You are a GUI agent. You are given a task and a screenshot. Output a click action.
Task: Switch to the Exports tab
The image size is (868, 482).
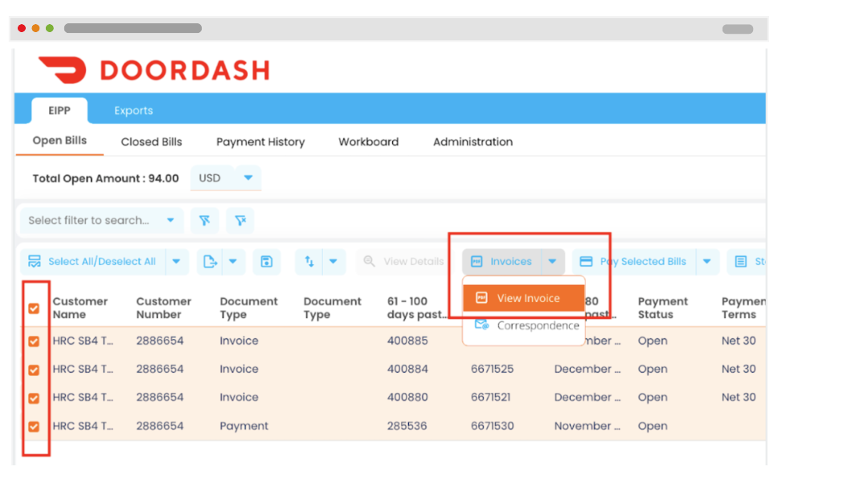[x=133, y=111]
